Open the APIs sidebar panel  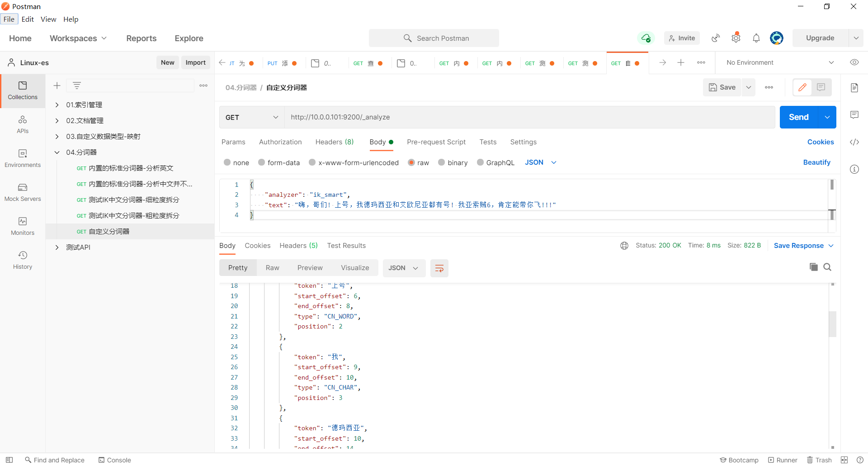pyautogui.click(x=23, y=125)
